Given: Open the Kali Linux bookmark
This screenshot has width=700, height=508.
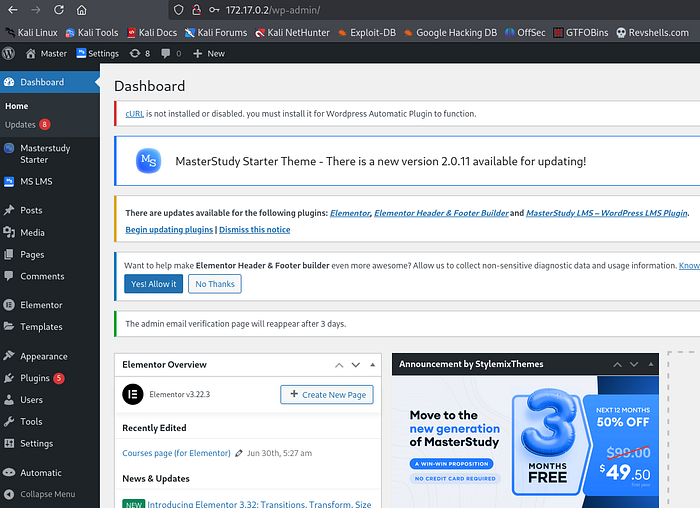Looking at the screenshot, I should (x=31, y=33).
